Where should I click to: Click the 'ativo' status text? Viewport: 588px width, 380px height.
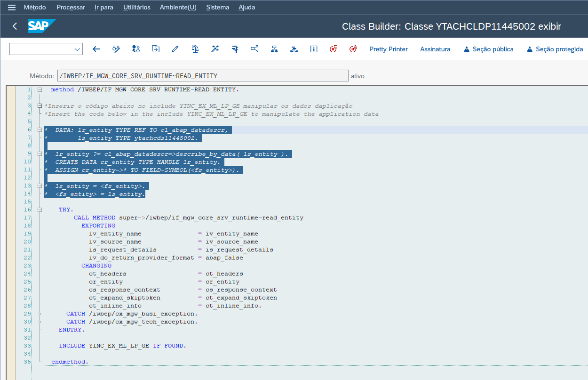coord(358,76)
